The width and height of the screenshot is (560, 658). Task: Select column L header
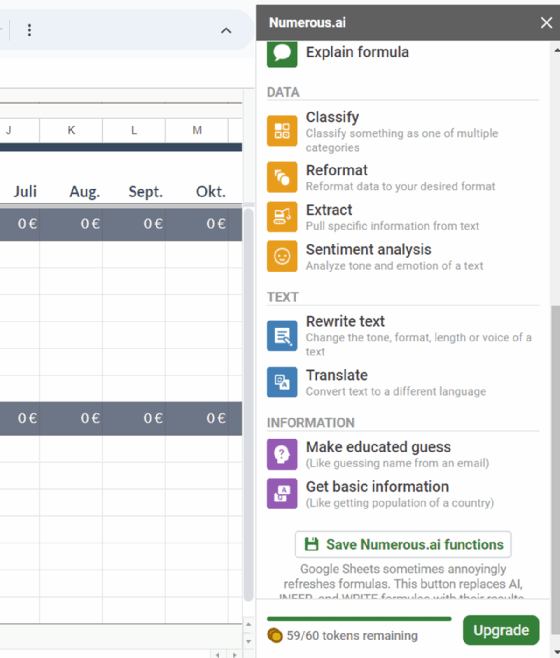134,130
